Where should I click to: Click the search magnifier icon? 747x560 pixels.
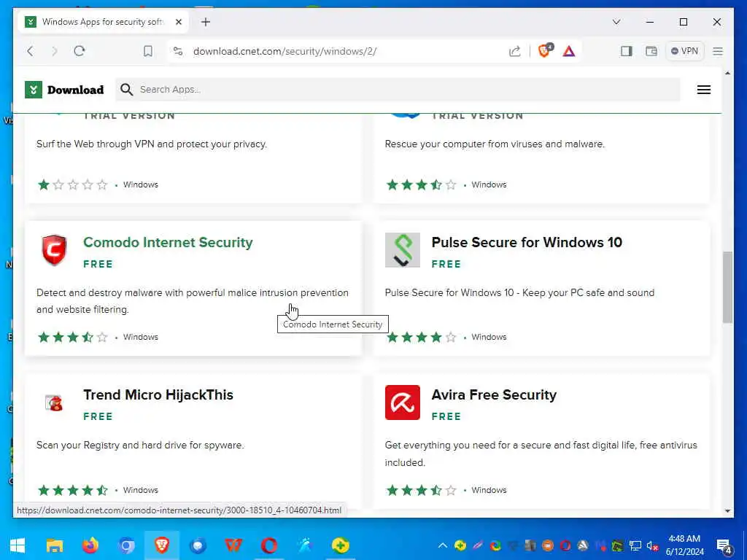coord(126,90)
